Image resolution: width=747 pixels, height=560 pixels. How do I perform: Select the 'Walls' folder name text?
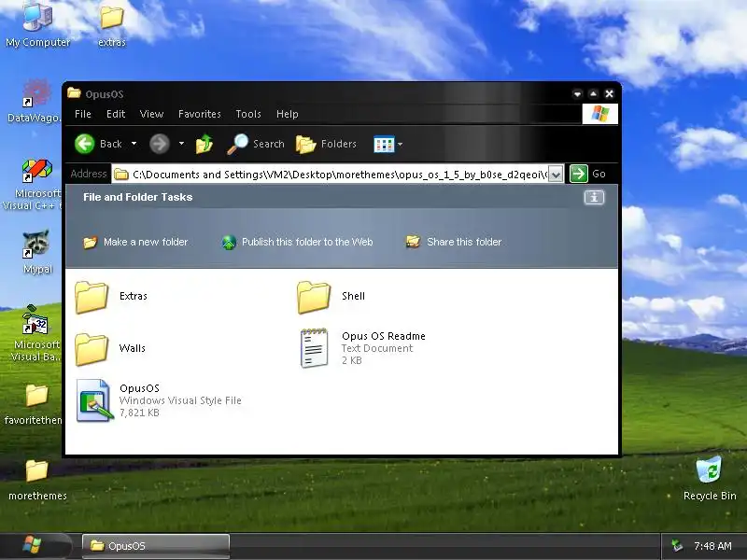tap(132, 348)
